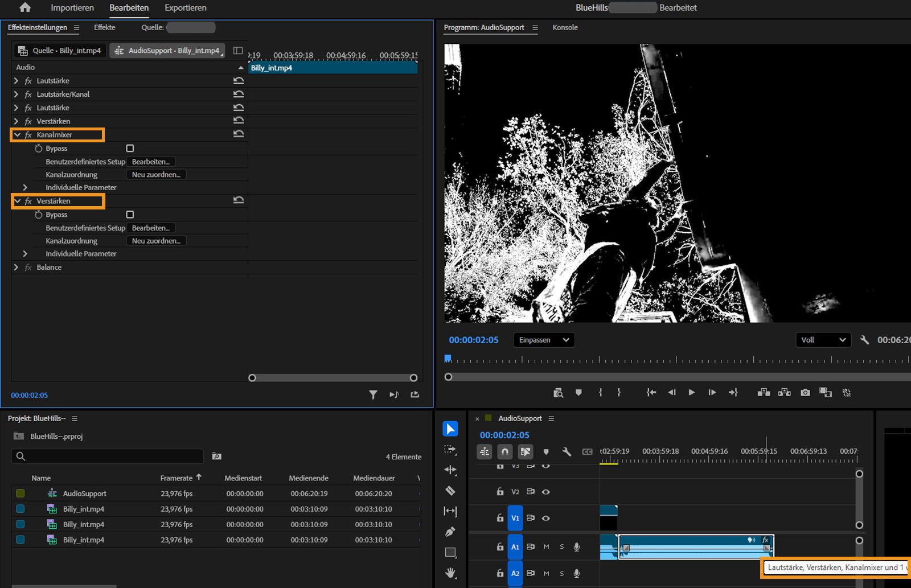Expand the Balance effect

tap(16, 268)
